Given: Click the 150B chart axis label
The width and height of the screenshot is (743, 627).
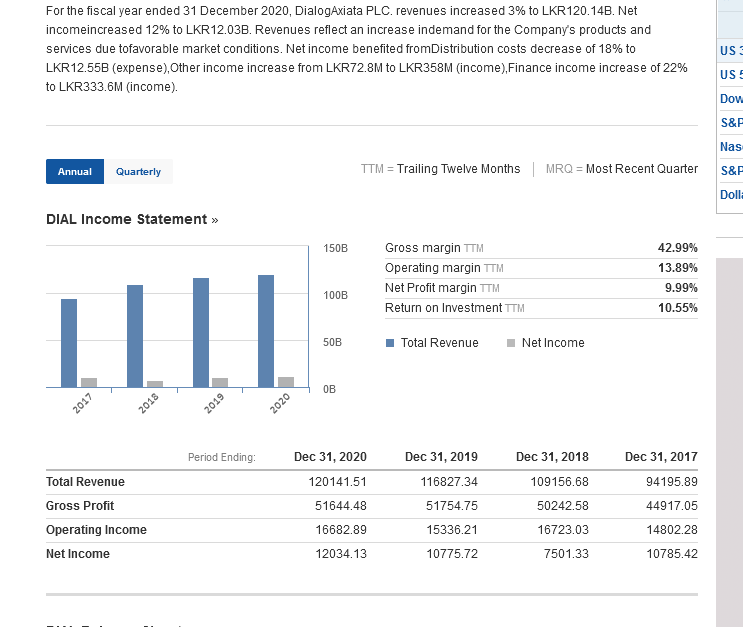Looking at the screenshot, I should pyautogui.click(x=335, y=248).
